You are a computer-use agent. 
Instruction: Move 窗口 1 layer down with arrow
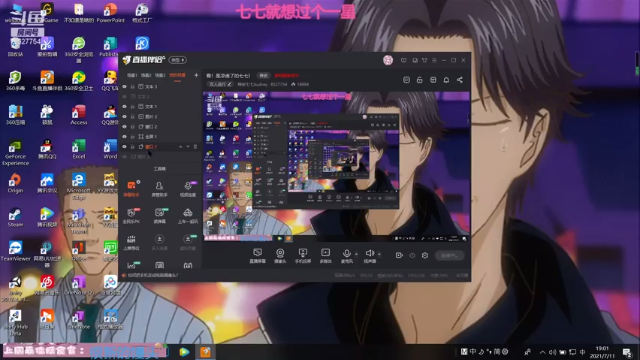188,147
